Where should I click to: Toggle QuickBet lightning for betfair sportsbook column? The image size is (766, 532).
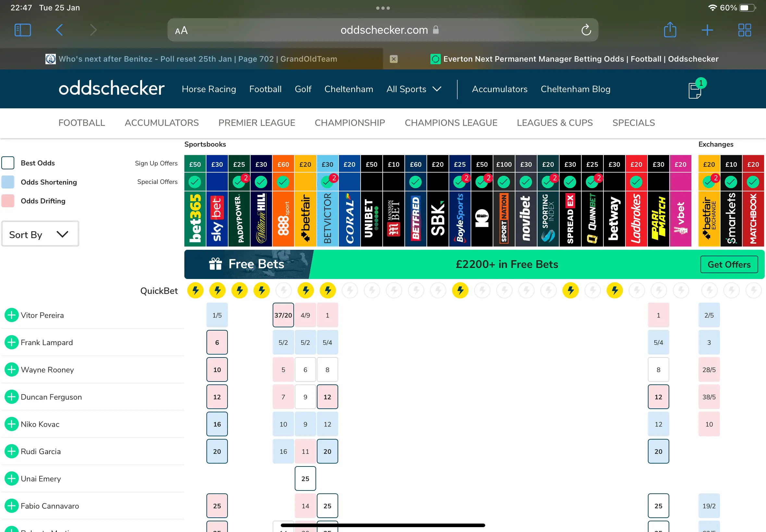point(306,290)
